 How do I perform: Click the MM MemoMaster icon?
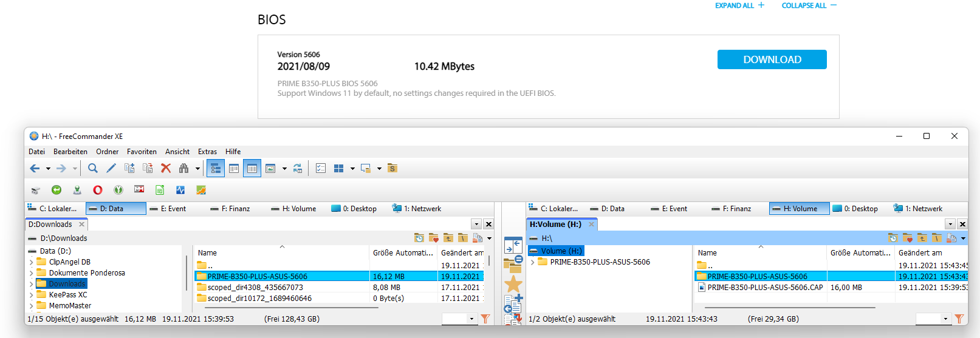[139, 190]
